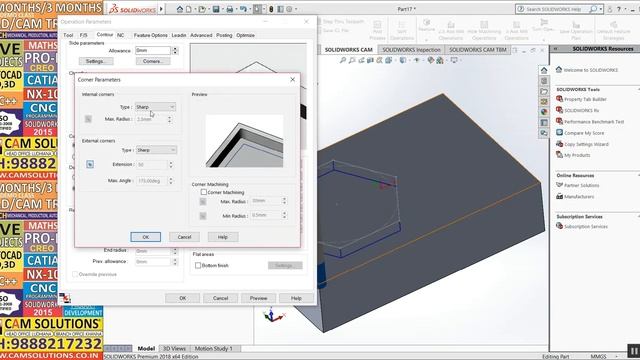Open the Copy Settings Wizard link
Screen dimensions: 640x360
tap(587, 144)
